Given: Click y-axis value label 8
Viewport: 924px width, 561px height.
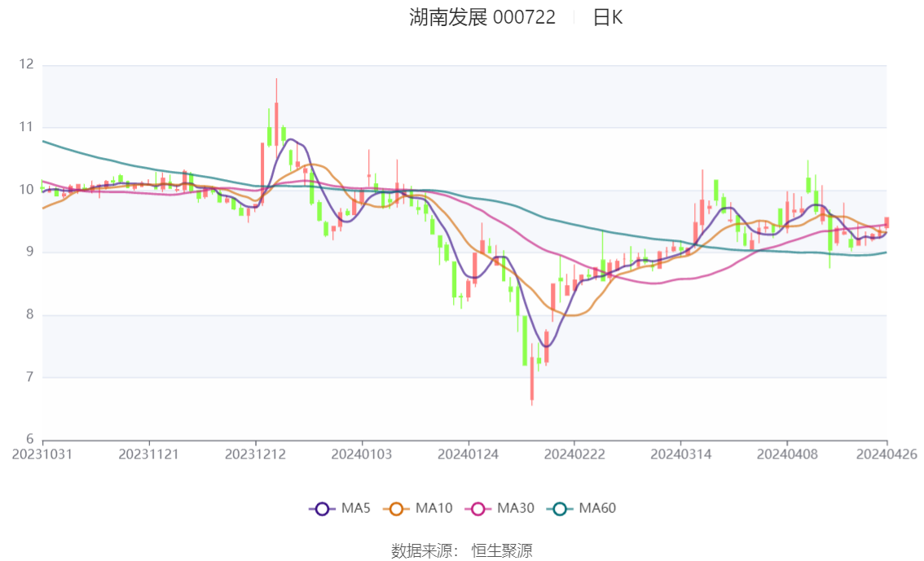Looking at the screenshot, I should tap(29, 314).
